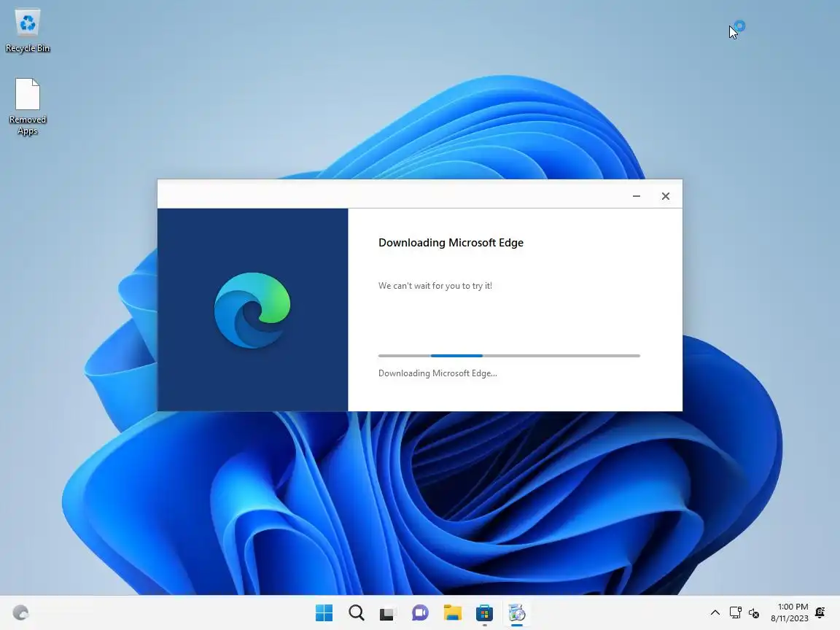Open File Explorer from the taskbar

(452, 612)
